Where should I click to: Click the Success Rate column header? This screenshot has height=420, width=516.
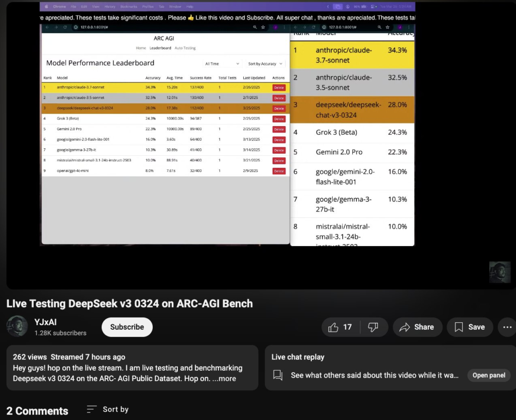point(201,78)
